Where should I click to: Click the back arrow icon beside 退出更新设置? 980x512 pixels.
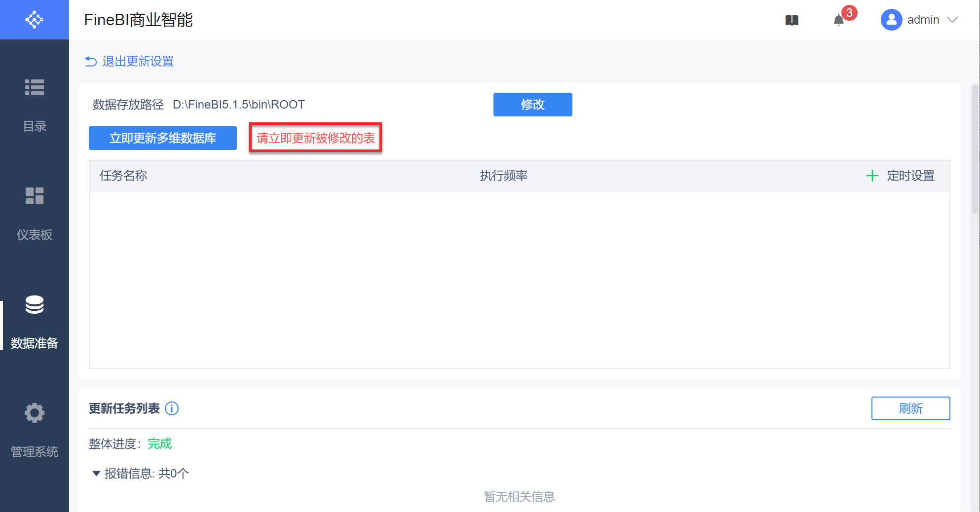pyautogui.click(x=91, y=61)
